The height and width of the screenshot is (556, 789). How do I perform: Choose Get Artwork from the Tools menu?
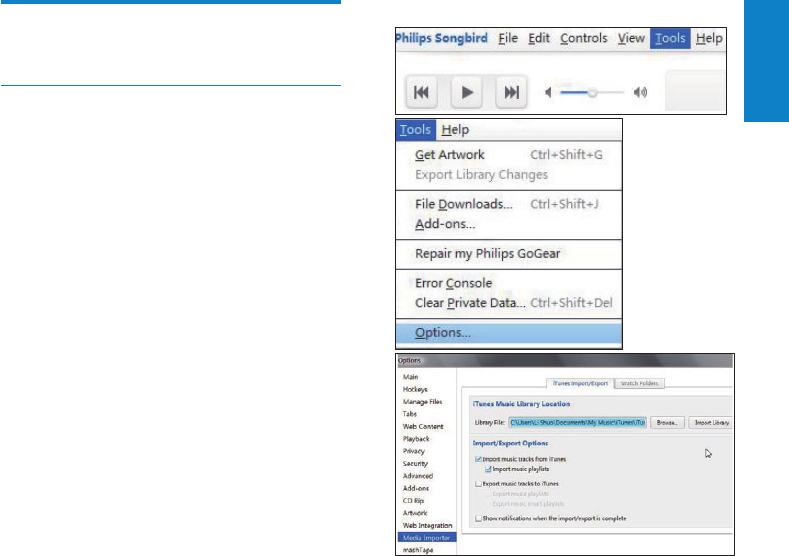click(509, 155)
